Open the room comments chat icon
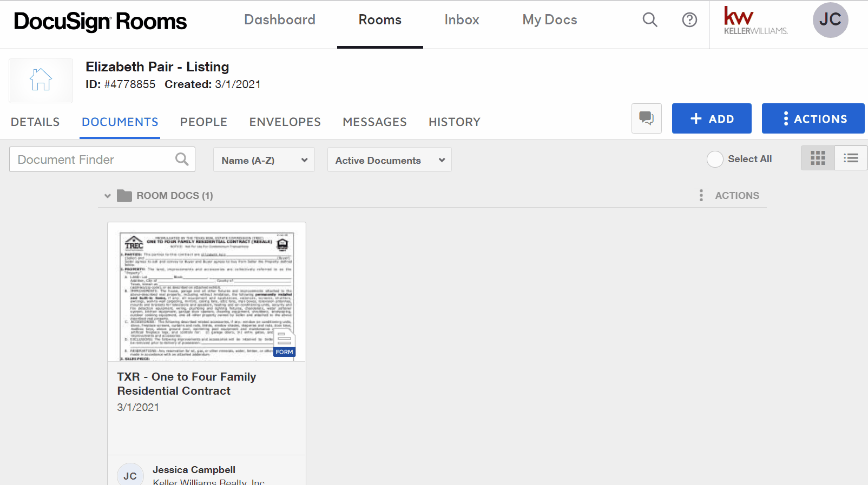868x485 pixels. 646,118
